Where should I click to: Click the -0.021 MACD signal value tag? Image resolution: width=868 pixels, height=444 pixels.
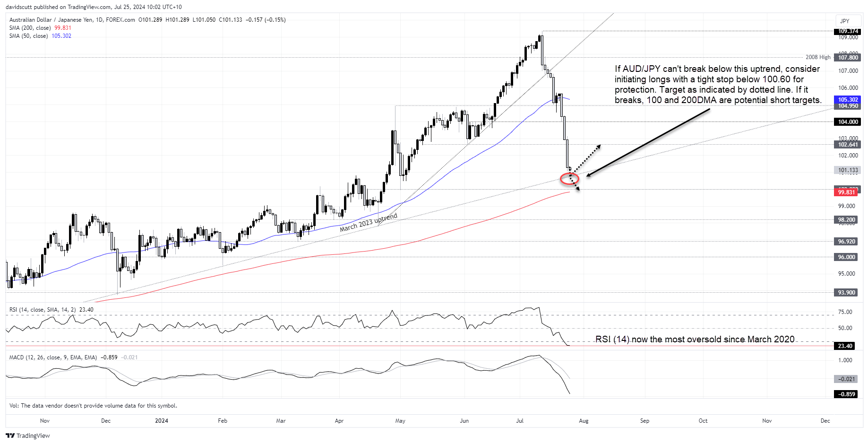(x=846, y=379)
